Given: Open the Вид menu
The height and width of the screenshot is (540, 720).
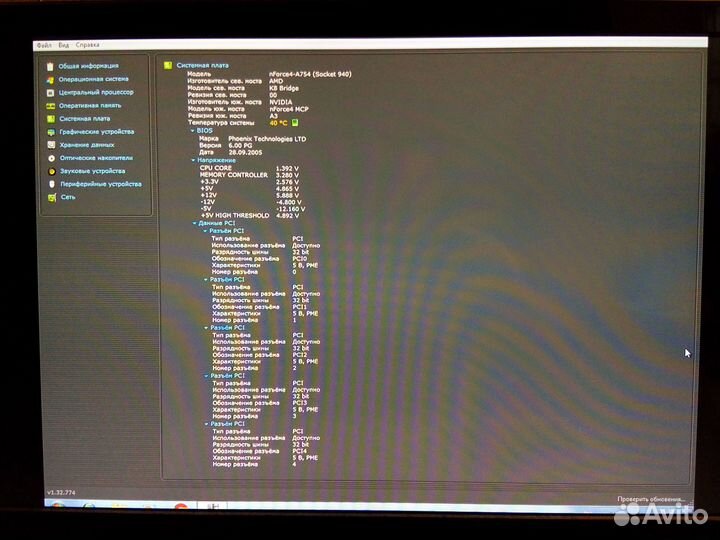Looking at the screenshot, I should tap(64, 45).
